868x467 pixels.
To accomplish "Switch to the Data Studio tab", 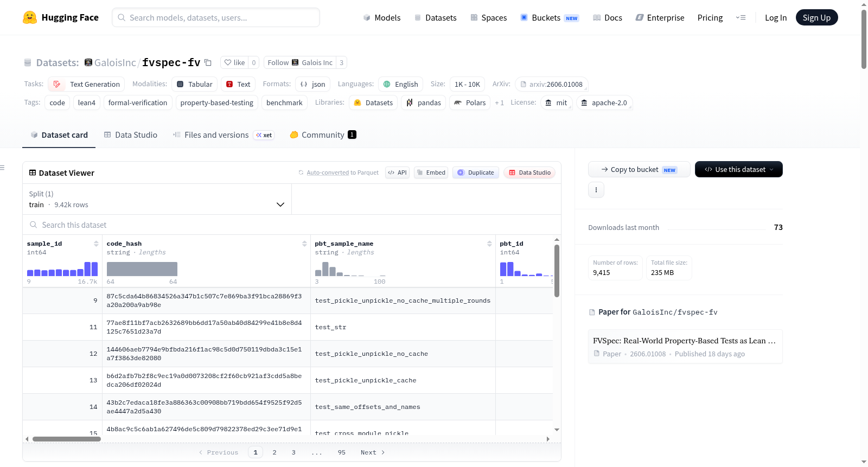I will [x=130, y=135].
